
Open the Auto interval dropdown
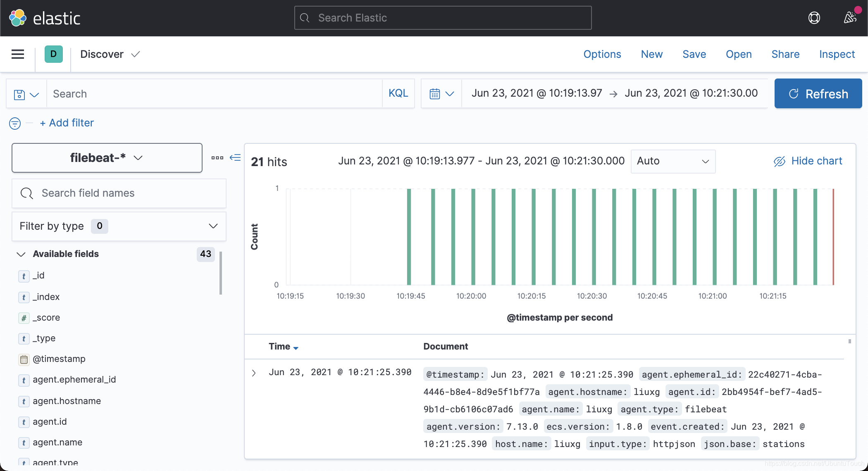coord(672,161)
